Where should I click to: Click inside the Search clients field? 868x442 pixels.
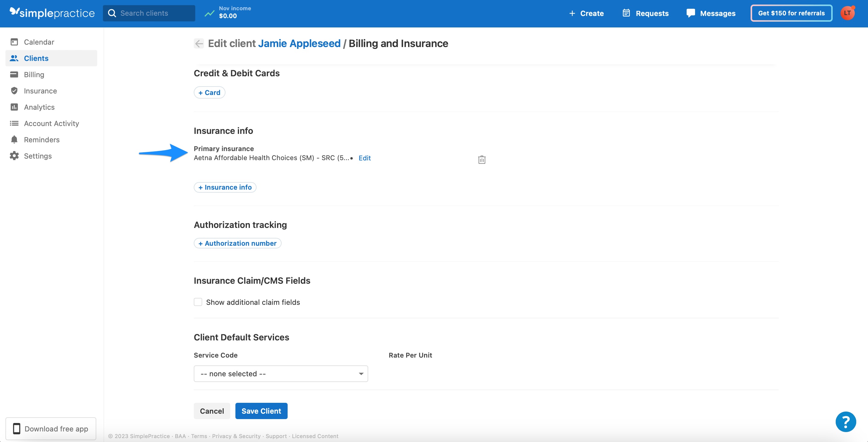pyautogui.click(x=149, y=13)
